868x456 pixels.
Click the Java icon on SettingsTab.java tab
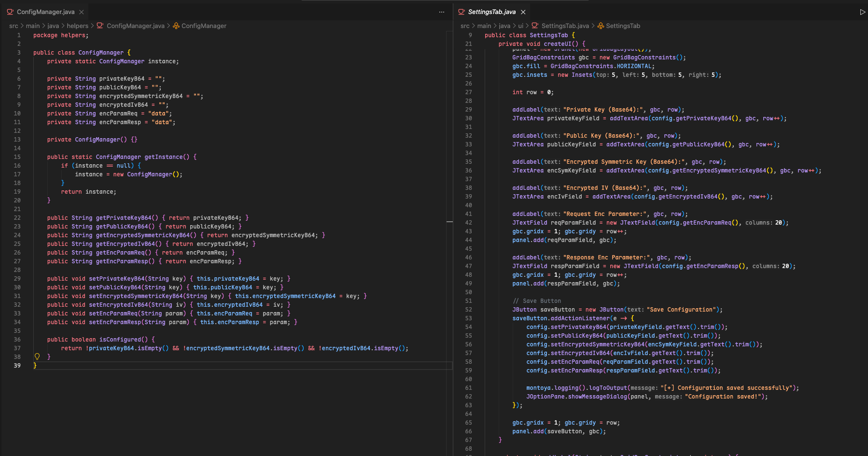click(462, 12)
